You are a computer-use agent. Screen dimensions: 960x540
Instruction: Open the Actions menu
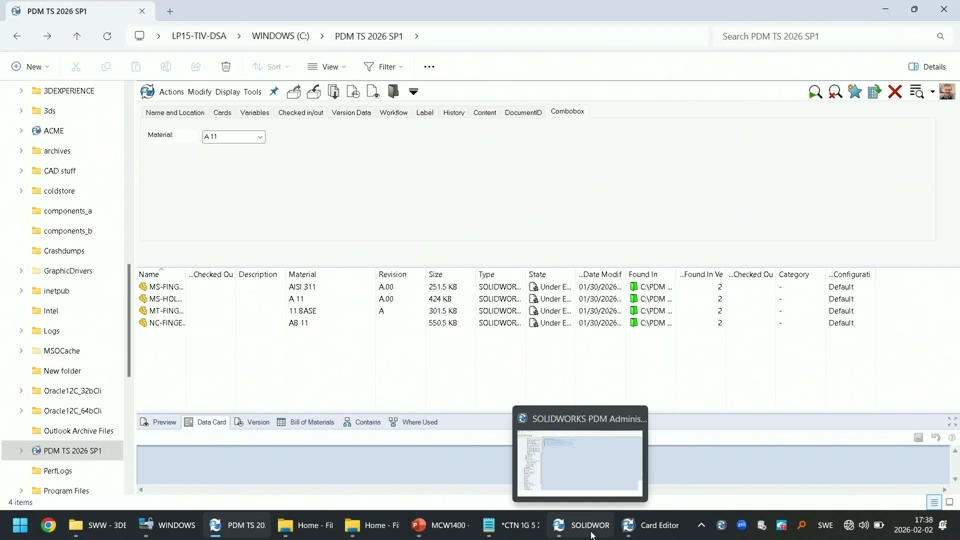click(x=171, y=92)
